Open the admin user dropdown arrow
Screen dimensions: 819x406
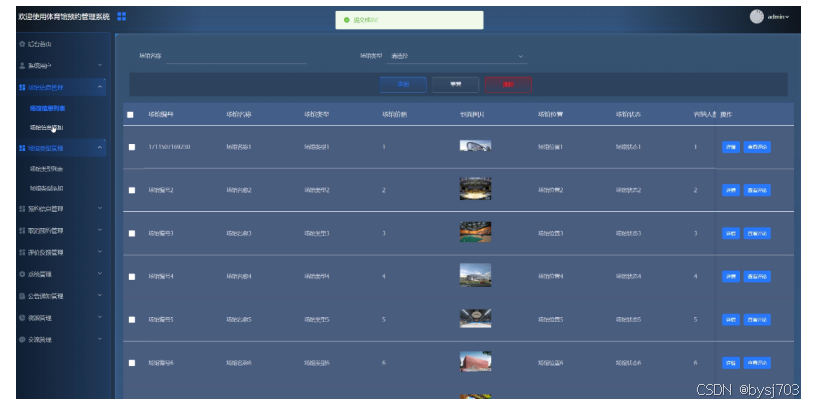pos(787,17)
